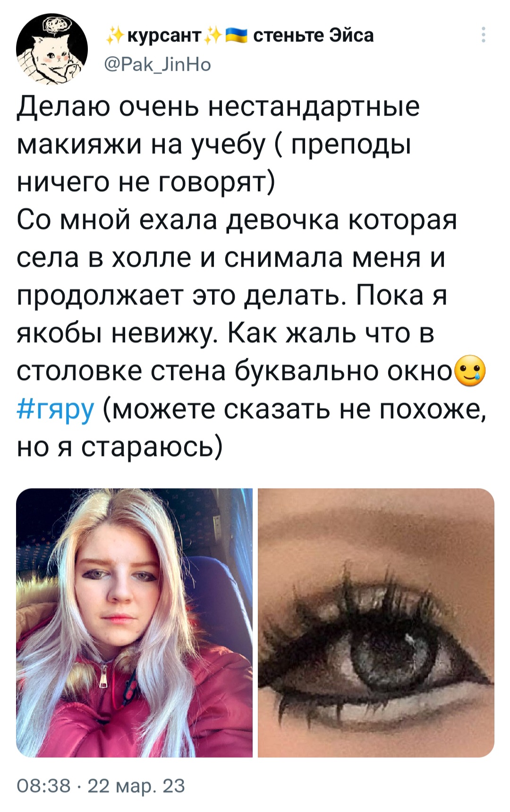Open the @Pak_JinHo handle

pyautogui.click(x=157, y=64)
